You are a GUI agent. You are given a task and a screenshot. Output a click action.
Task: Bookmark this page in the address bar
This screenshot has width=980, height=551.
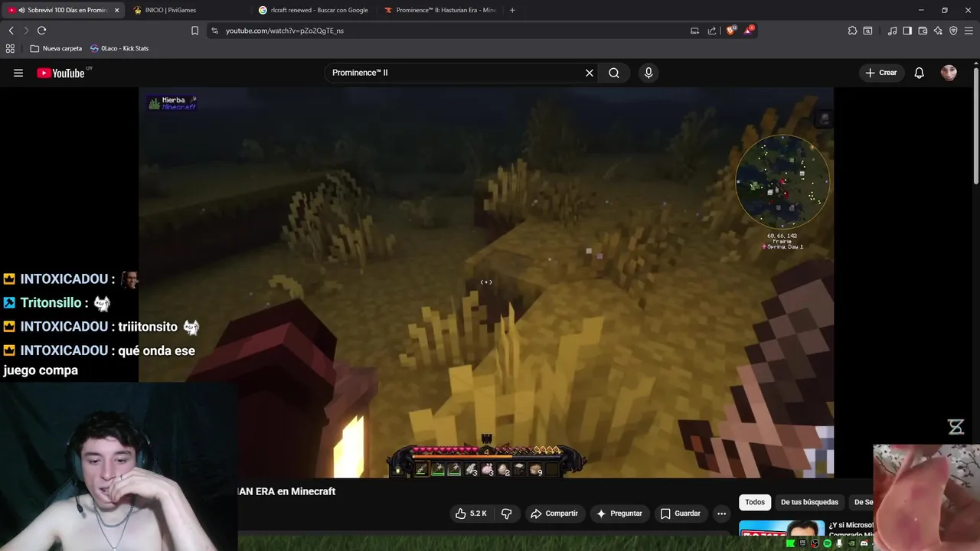194,31
